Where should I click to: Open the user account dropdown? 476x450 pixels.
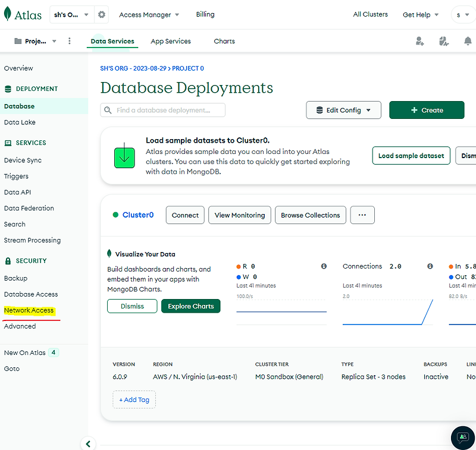pyautogui.click(x=464, y=14)
